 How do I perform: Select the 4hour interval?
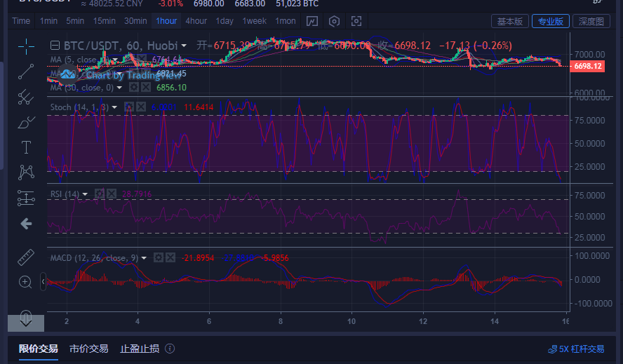point(196,21)
